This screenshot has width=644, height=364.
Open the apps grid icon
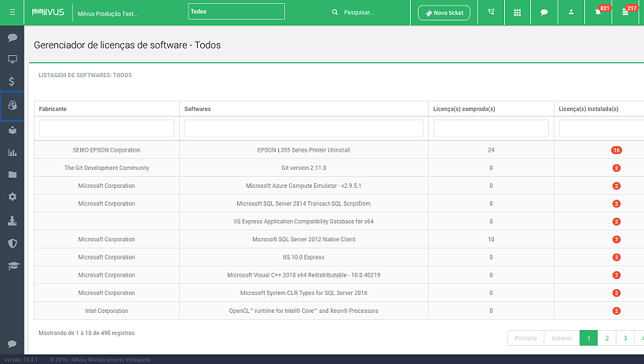click(518, 13)
